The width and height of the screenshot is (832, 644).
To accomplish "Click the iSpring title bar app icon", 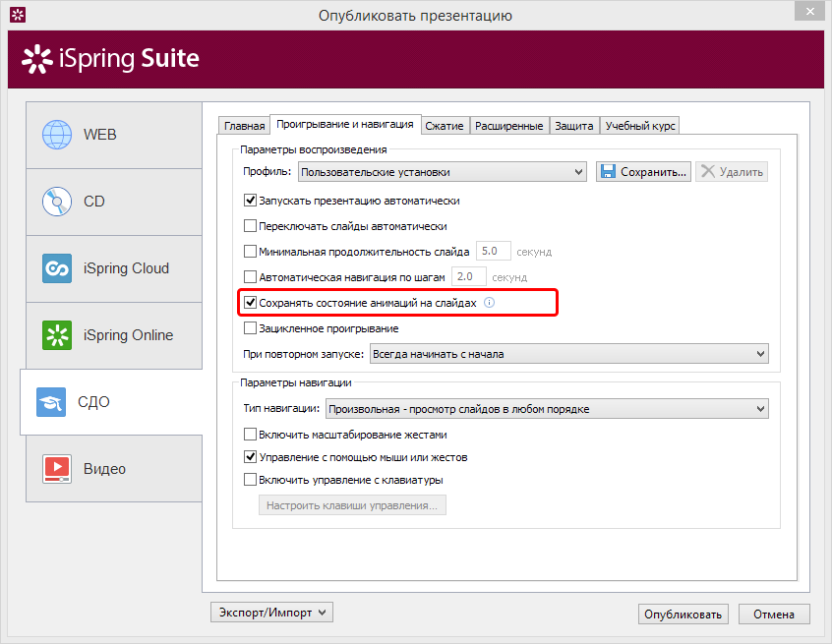I will pyautogui.click(x=18, y=15).
